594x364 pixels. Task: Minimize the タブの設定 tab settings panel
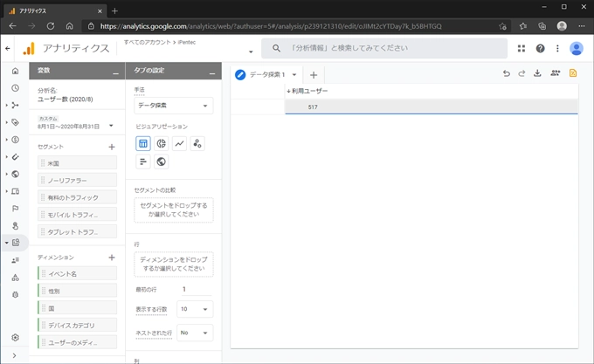point(212,73)
